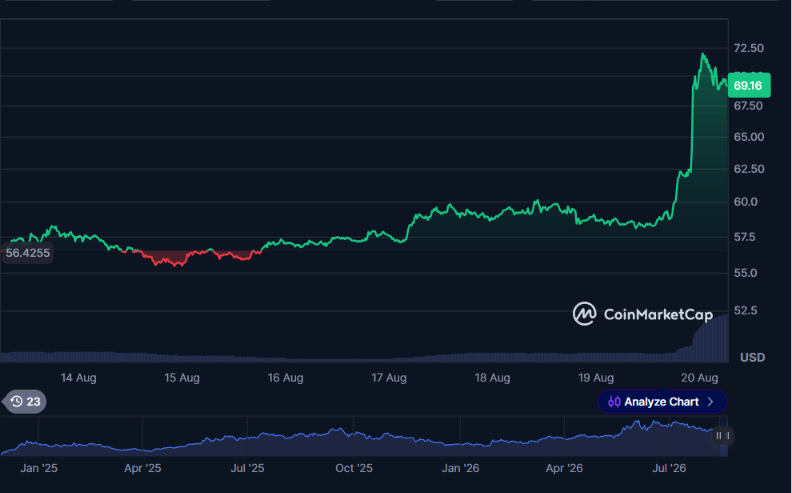The image size is (792, 493).
Task: Click the chevron arrow on Analyze Chart
Action: pos(711,402)
